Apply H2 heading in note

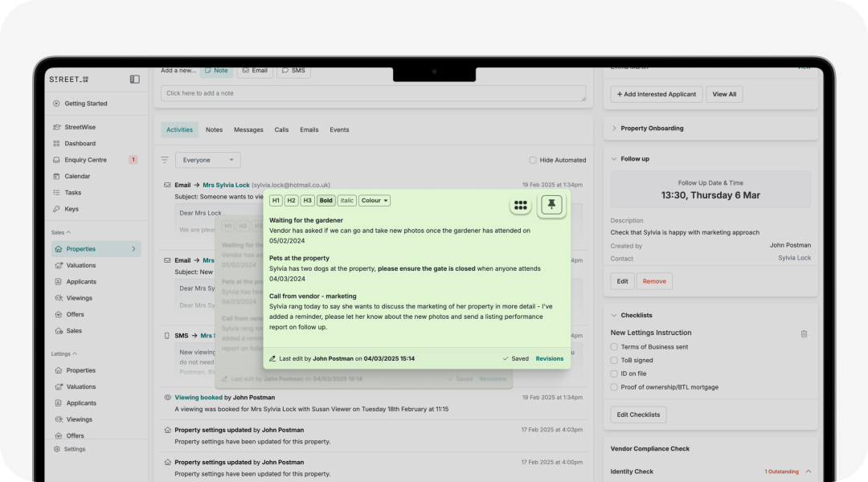pyautogui.click(x=291, y=201)
